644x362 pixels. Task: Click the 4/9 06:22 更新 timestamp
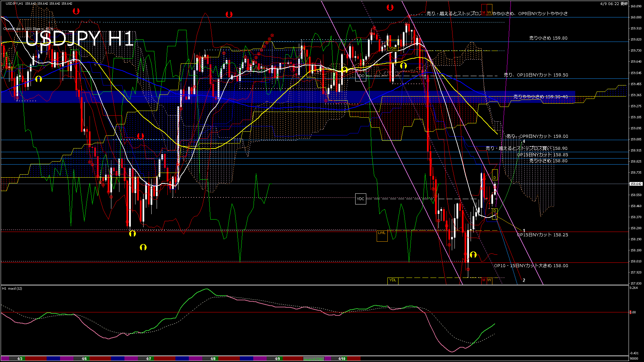point(614,4)
